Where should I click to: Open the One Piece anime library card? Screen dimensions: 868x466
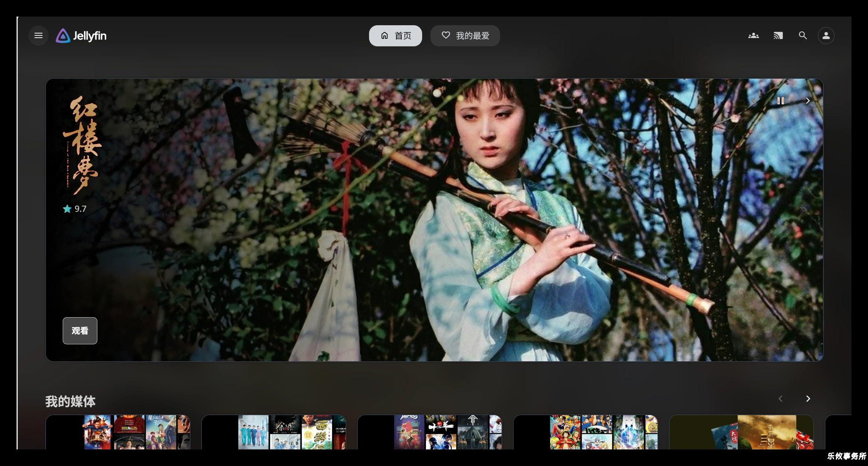[x=586, y=432]
